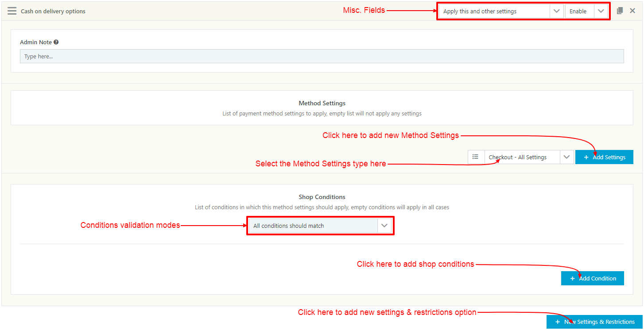
Task: Click the 'List of payment method settings' description
Action: pos(322,114)
